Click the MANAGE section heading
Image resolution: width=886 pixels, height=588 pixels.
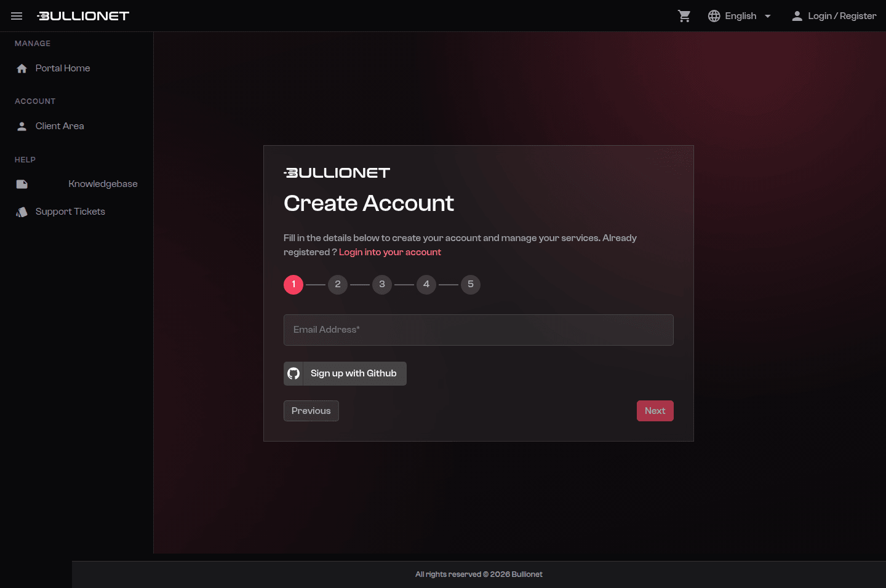(33, 44)
